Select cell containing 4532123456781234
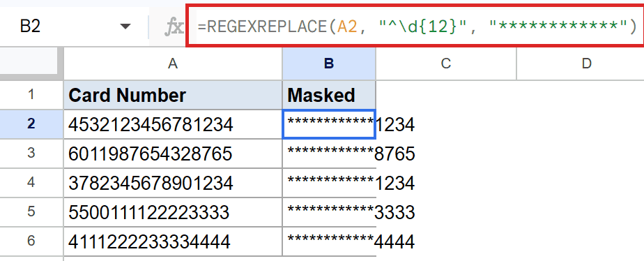The image size is (644, 261). (x=173, y=124)
